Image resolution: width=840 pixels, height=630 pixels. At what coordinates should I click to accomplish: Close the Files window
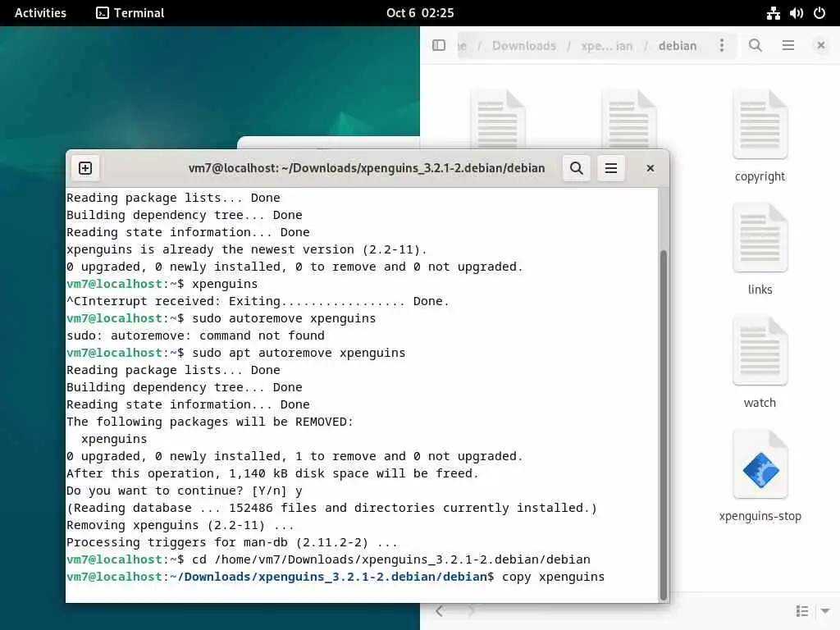820,45
